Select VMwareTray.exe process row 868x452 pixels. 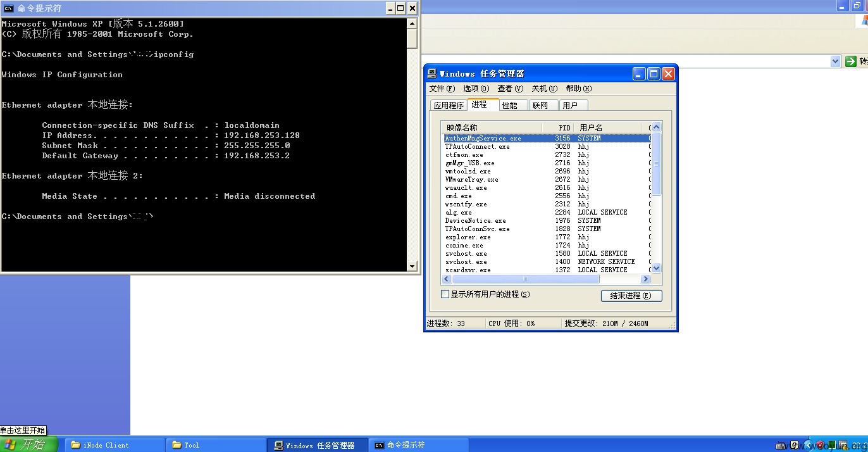[547, 179]
